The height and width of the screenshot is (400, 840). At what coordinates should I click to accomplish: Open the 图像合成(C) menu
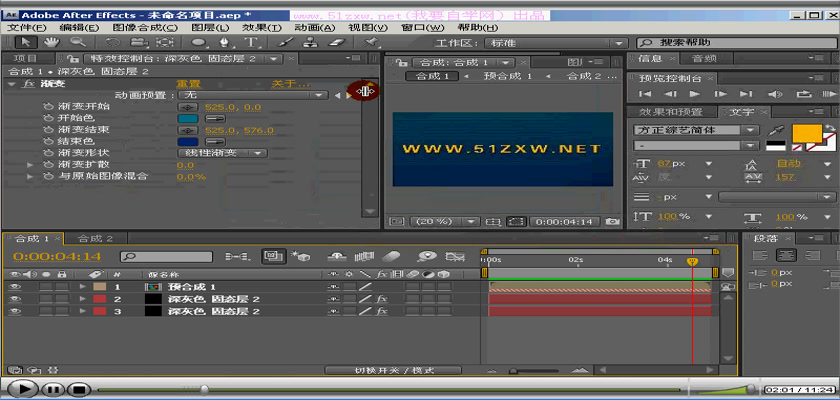[145, 28]
